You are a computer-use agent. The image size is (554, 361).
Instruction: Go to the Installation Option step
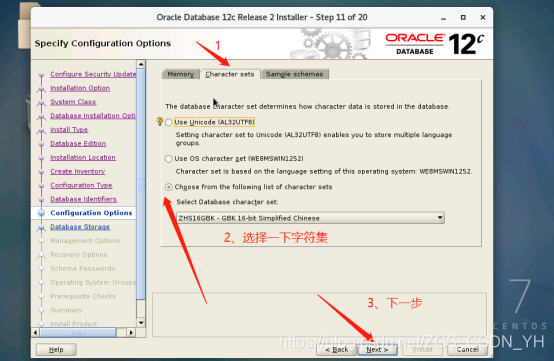[80, 88]
